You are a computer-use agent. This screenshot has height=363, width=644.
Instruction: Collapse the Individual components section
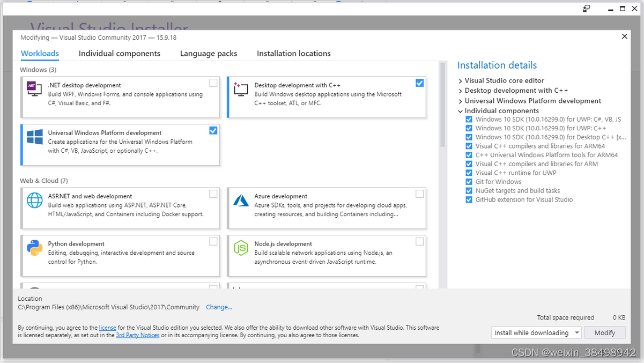[461, 111]
